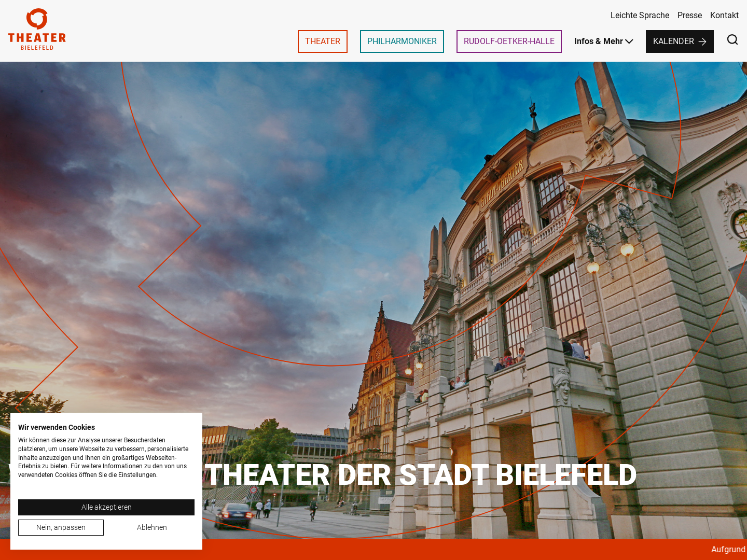Open the Philharmoniker section
Image resolution: width=747 pixels, height=560 pixels.
pyautogui.click(x=402, y=41)
